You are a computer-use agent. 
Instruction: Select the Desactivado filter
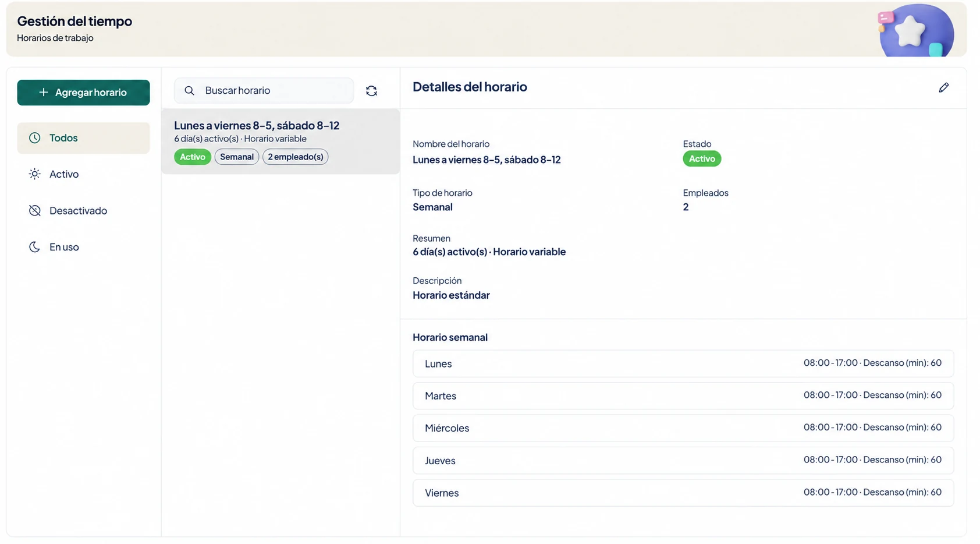[83, 211]
